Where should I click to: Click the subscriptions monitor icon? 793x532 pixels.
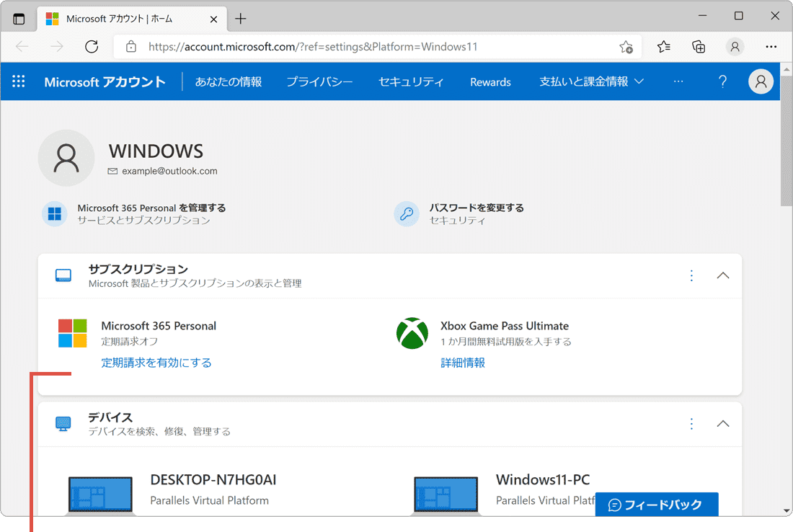pyautogui.click(x=63, y=275)
